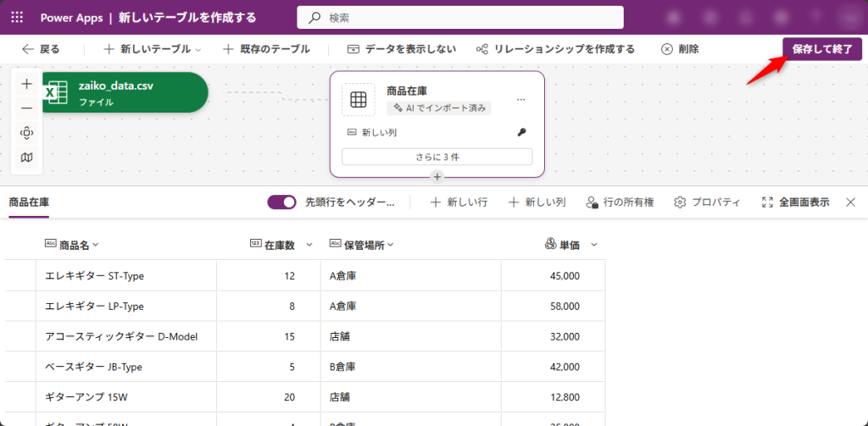This screenshot has width=868, height=426.
Task: Zoom out on the canvas with minus icon
Action: (26, 108)
